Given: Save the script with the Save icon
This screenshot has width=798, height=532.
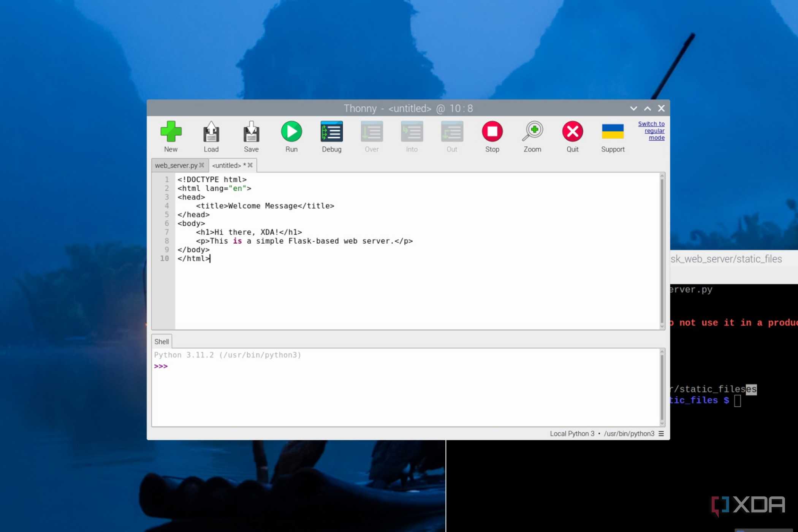Looking at the screenshot, I should pos(251,131).
